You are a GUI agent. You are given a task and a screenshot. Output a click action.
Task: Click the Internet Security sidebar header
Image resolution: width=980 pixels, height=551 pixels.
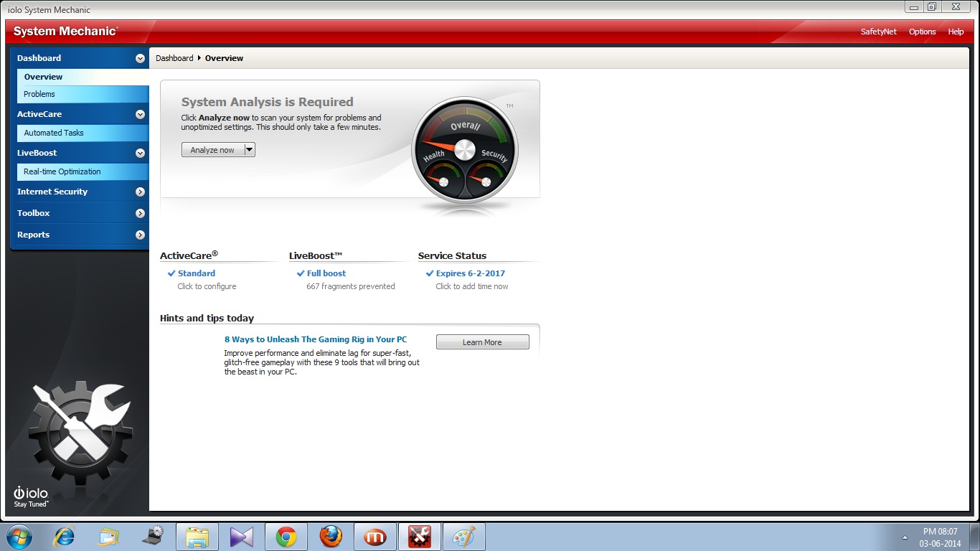(79, 192)
